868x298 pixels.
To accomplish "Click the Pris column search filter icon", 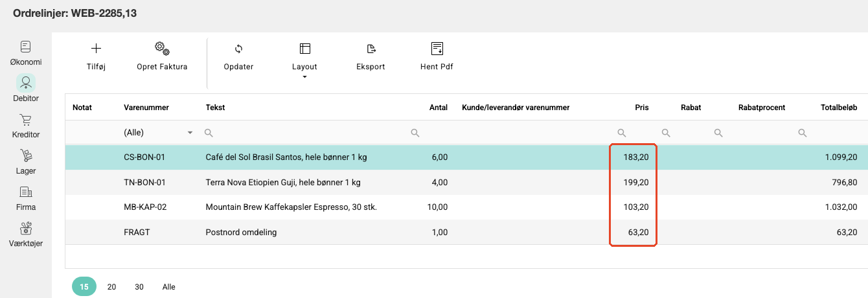I will pos(621,133).
